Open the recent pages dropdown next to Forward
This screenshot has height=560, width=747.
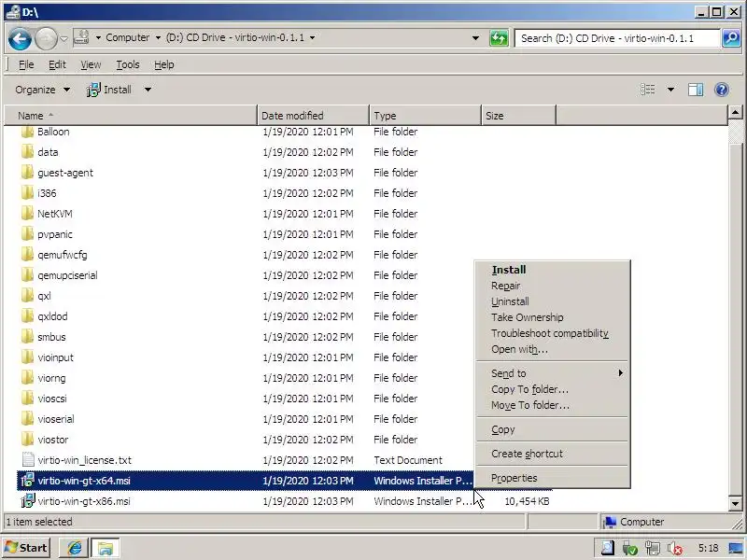tap(63, 38)
